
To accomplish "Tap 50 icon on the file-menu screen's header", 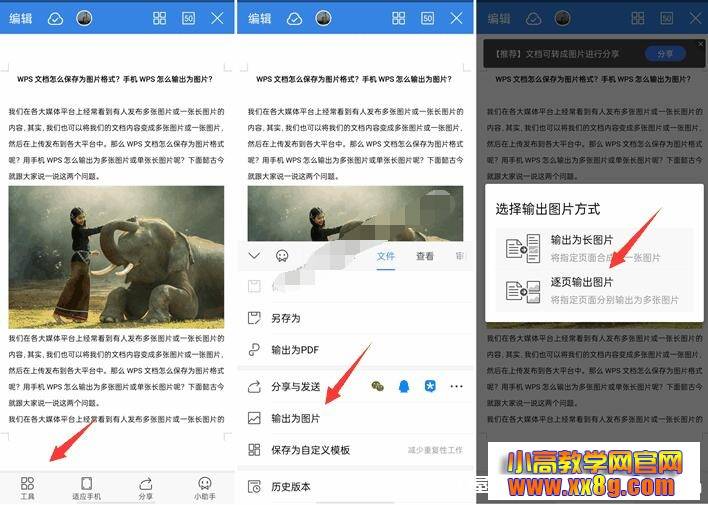I will coord(427,18).
